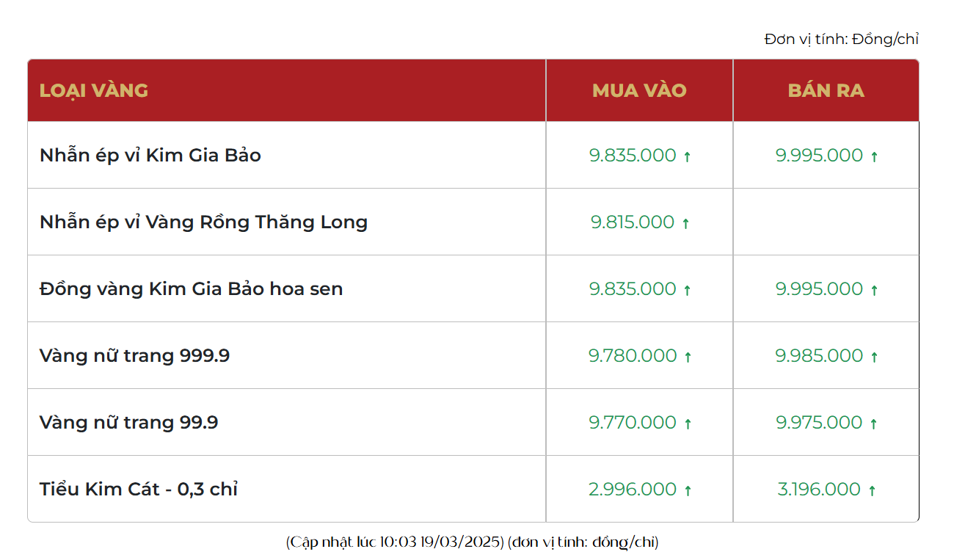
Task: Click up arrow beside hoa sen coin sell price
Action: click(x=874, y=290)
